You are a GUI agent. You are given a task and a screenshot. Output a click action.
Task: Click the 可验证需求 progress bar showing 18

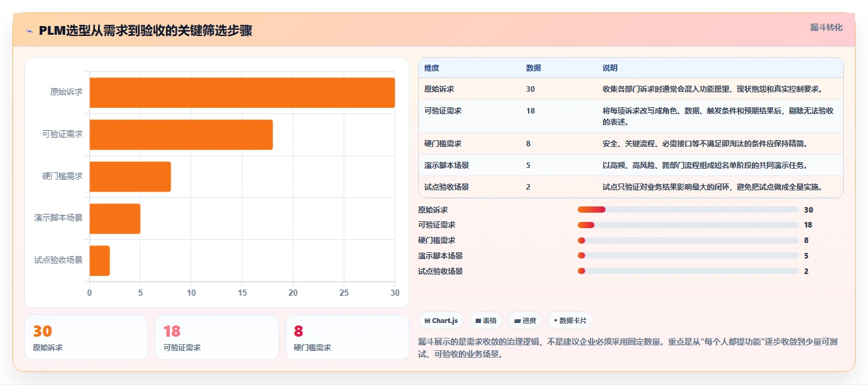pyautogui.click(x=688, y=225)
